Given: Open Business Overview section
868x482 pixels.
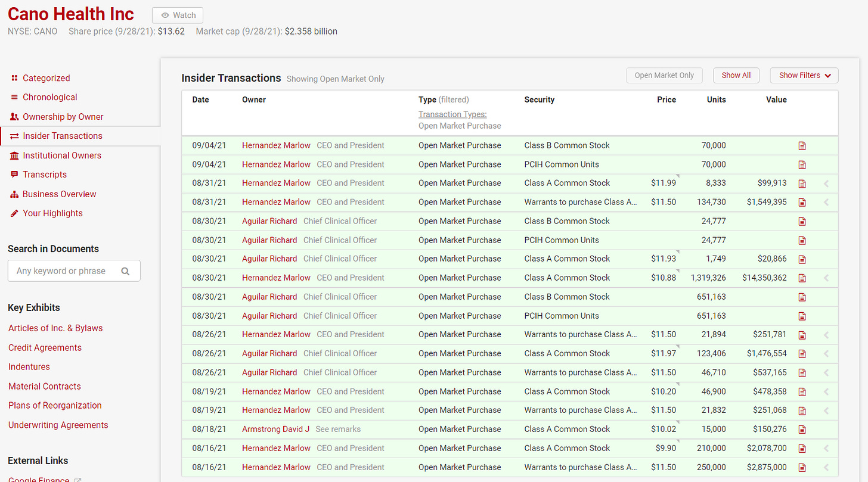Looking at the screenshot, I should click(59, 194).
